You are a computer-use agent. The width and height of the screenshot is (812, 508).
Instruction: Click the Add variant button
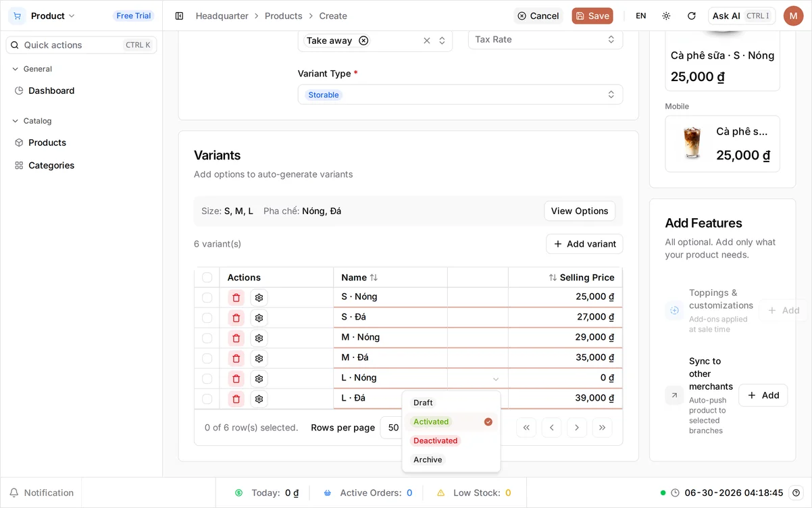[584, 244]
